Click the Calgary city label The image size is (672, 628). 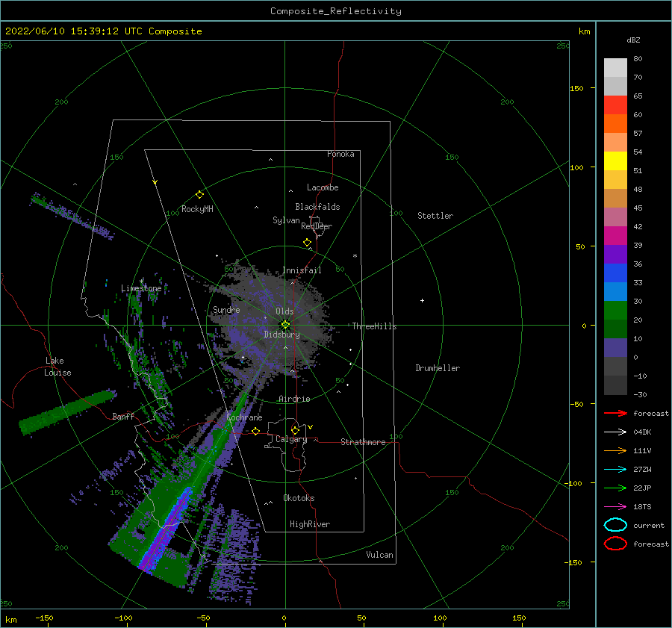(291, 439)
